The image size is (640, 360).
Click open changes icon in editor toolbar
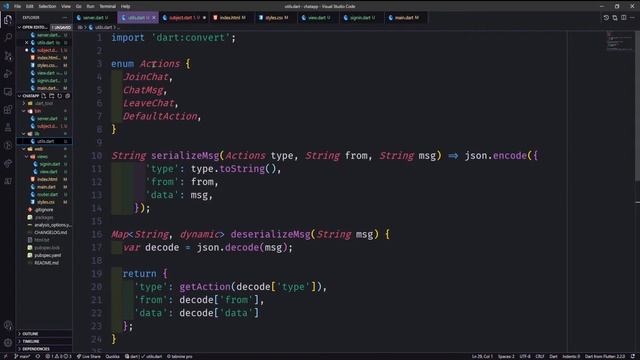[x=615, y=18]
